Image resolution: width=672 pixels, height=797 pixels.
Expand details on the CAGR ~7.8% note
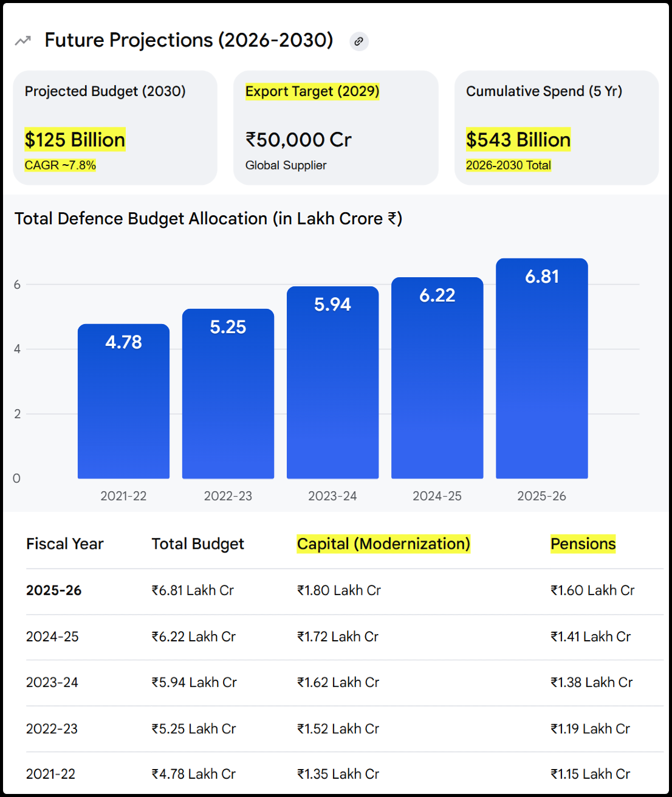click(60, 165)
